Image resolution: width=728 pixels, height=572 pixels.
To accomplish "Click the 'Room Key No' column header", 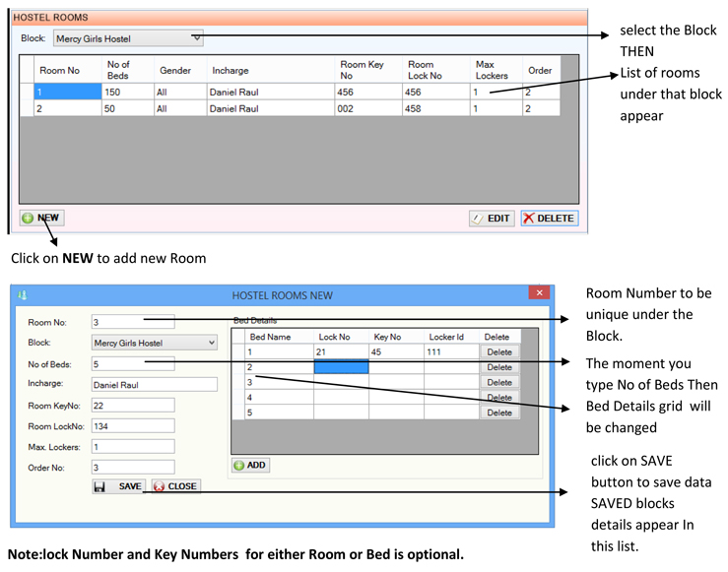I will (x=368, y=70).
